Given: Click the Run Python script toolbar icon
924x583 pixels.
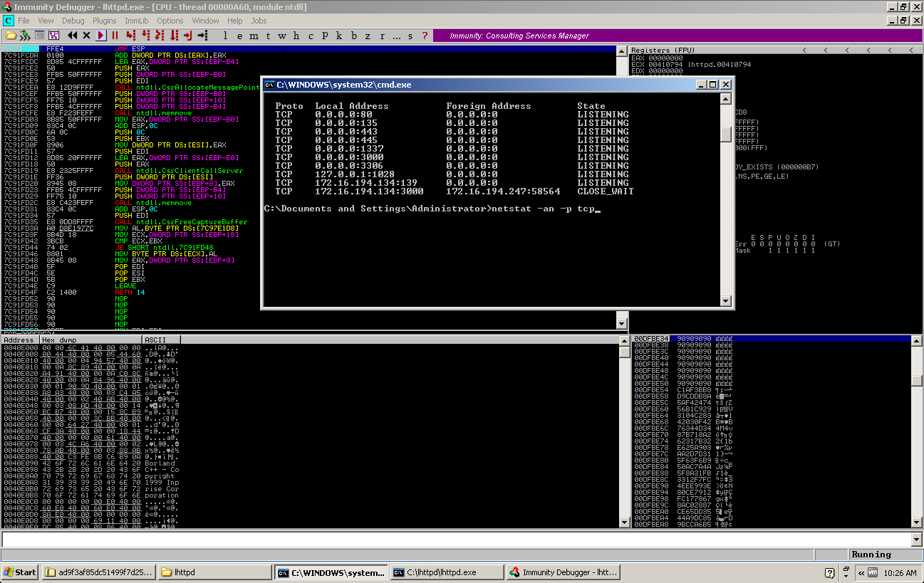Looking at the screenshot, I should coord(25,36).
